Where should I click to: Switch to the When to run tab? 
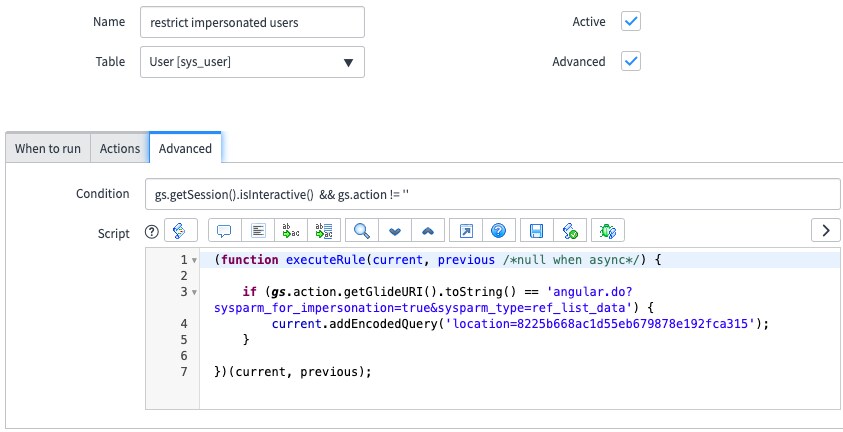tap(48, 148)
